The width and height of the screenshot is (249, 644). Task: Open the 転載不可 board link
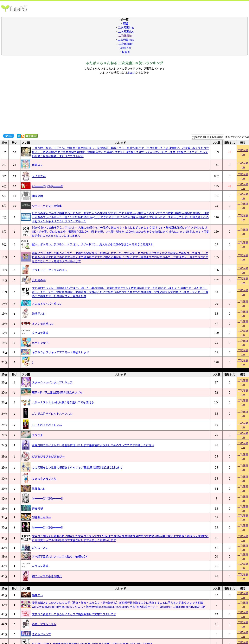[126, 48]
